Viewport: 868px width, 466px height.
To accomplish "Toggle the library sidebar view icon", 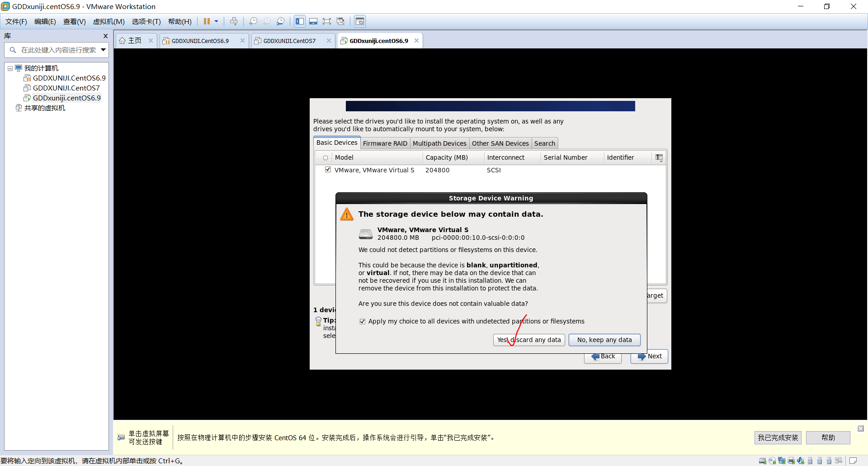I will [300, 21].
